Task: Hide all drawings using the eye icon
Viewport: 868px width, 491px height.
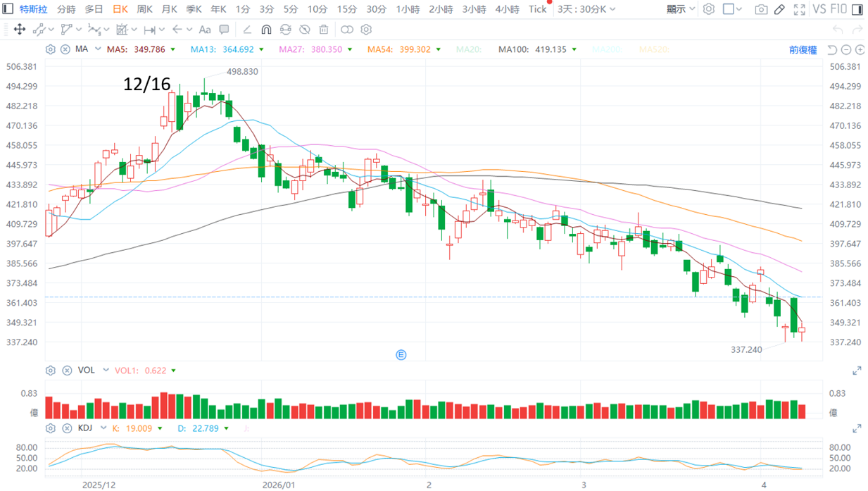Action: pos(304,30)
